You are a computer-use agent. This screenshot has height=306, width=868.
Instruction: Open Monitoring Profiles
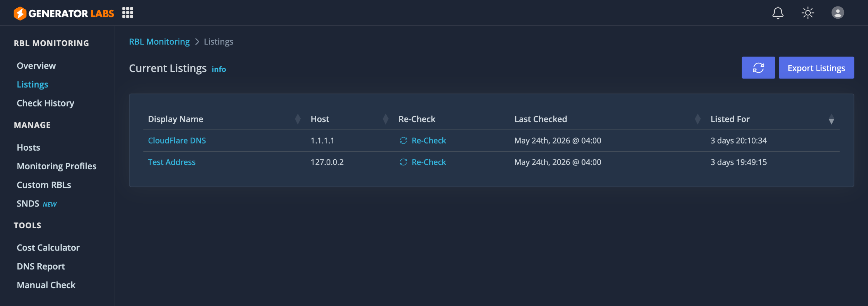click(x=57, y=166)
